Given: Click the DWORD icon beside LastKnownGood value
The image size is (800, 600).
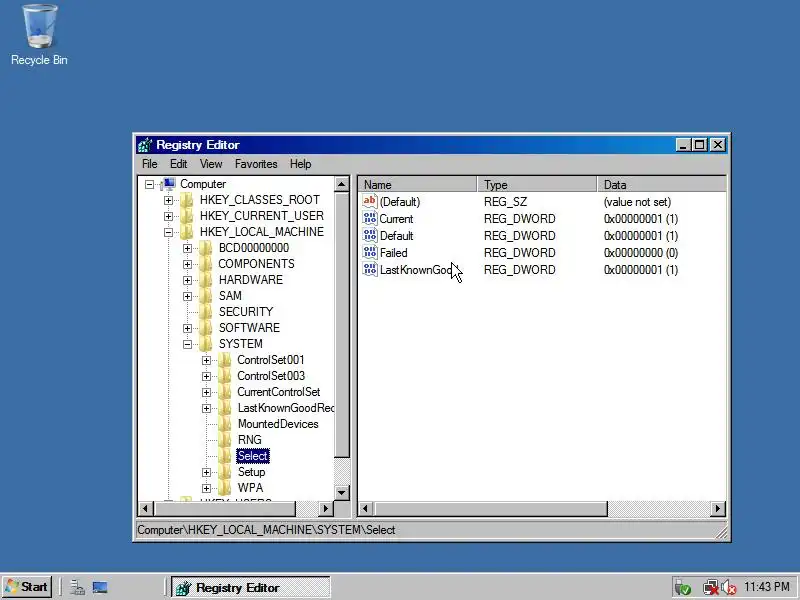Looking at the screenshot, I should click(x=370, y=269).
